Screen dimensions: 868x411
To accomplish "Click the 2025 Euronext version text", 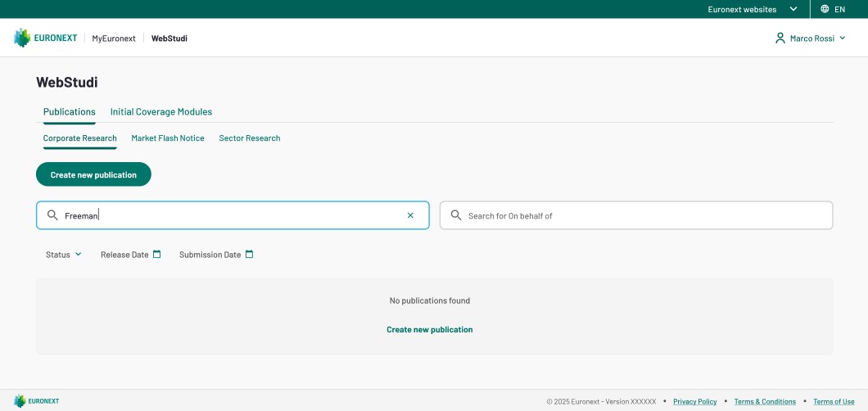I will point(601,402).
